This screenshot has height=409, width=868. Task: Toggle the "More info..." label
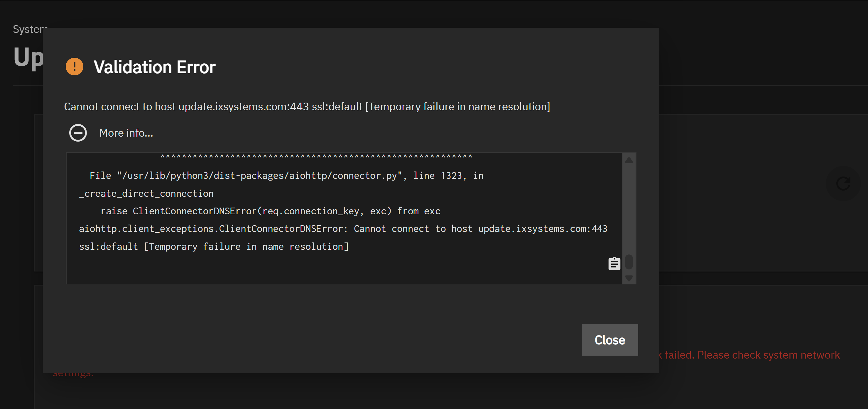[x=126, y=133]
